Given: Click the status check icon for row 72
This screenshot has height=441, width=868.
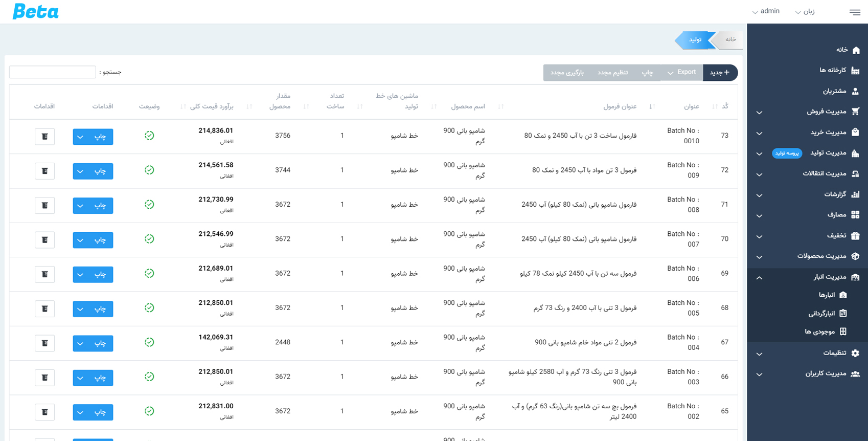Looking at the screenshot, I should click(x=149, y=170).
